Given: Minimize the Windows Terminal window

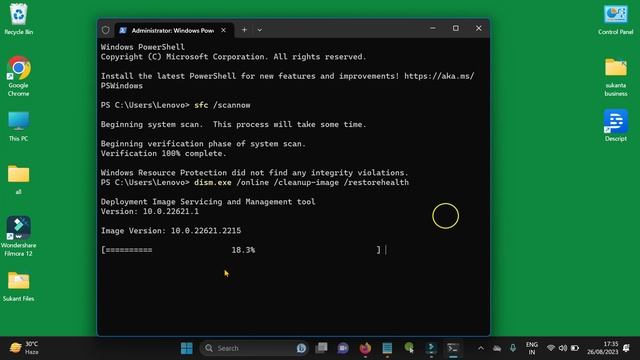Looking at the screenshot, I should point(433,28).
